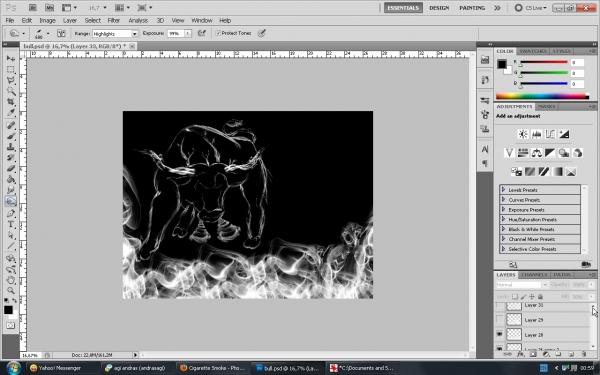Toggle Quick Mask mode
This screenshot has height=375, width=600.
[10, 326]
